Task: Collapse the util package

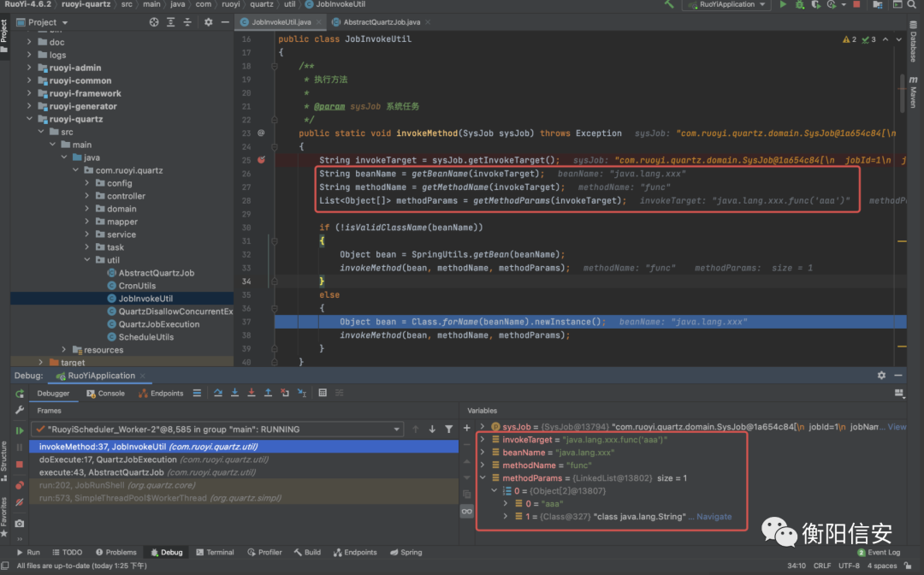Action: point(87,260)
